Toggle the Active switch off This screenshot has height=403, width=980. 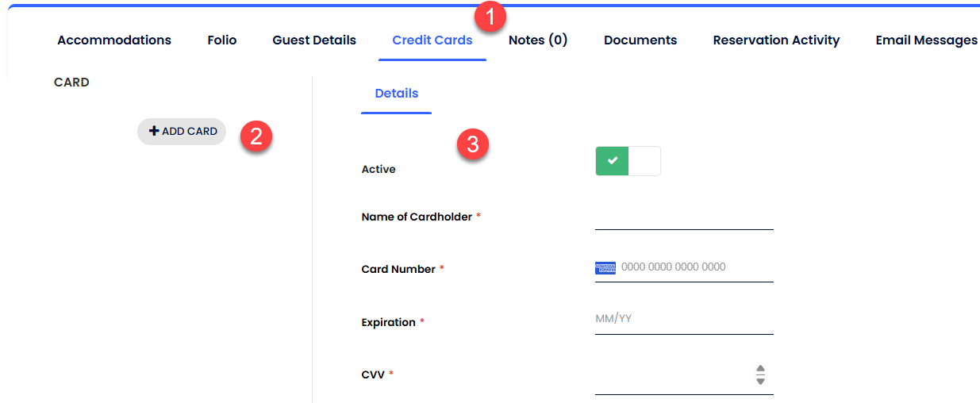point(628,161)
